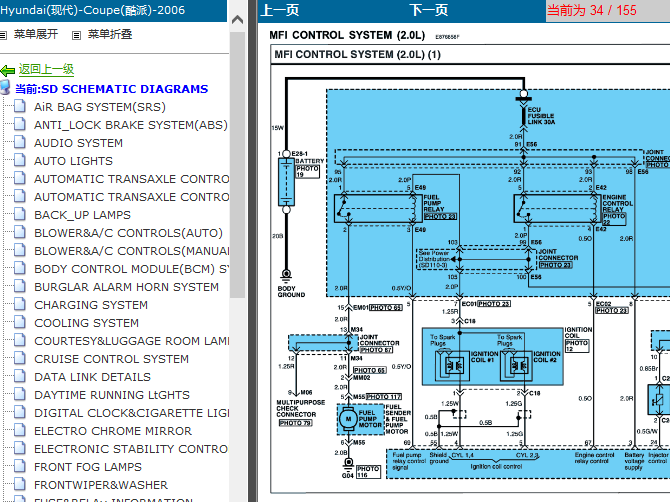The image size is (670, 502).
Task: Click the page counter 当前为 34 / 155
Action: click(592, 10)
